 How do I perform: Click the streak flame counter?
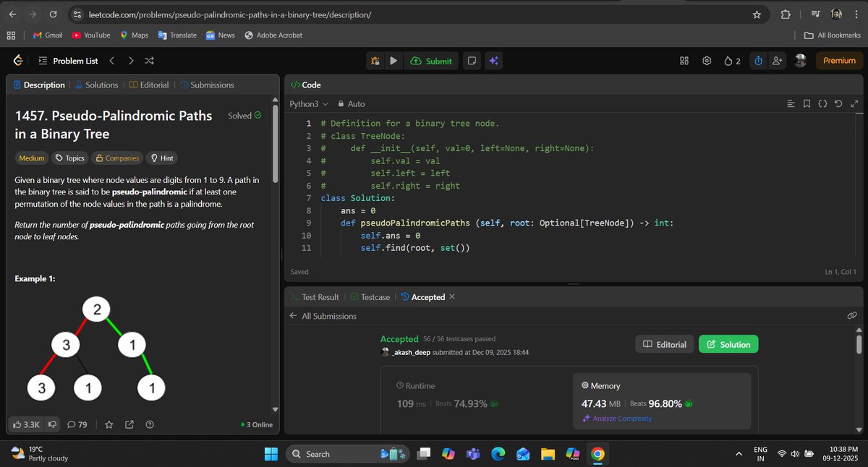point(732,61)
